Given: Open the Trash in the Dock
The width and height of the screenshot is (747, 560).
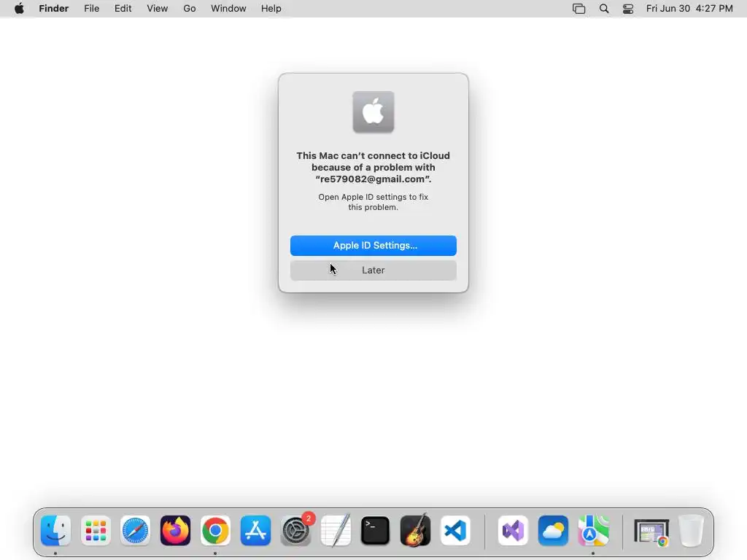Looking at the screenshot, I should 692,531.
